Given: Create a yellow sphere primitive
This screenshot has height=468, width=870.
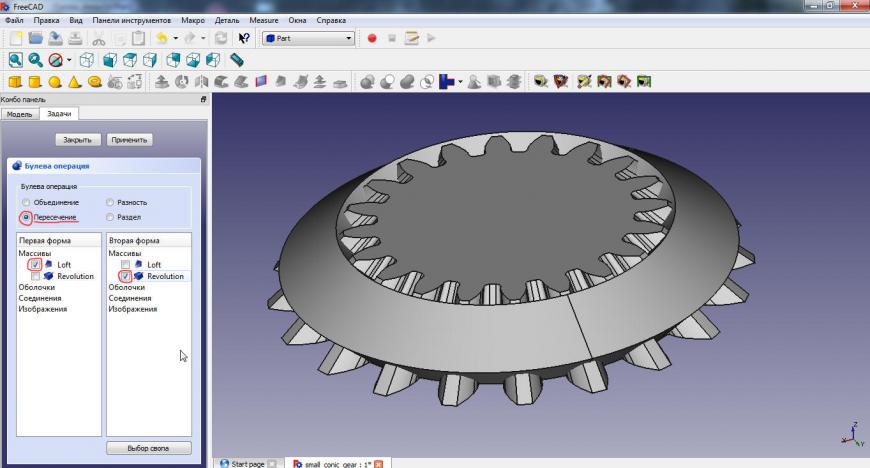Looking at the screenshot, I should coord(55,82).
